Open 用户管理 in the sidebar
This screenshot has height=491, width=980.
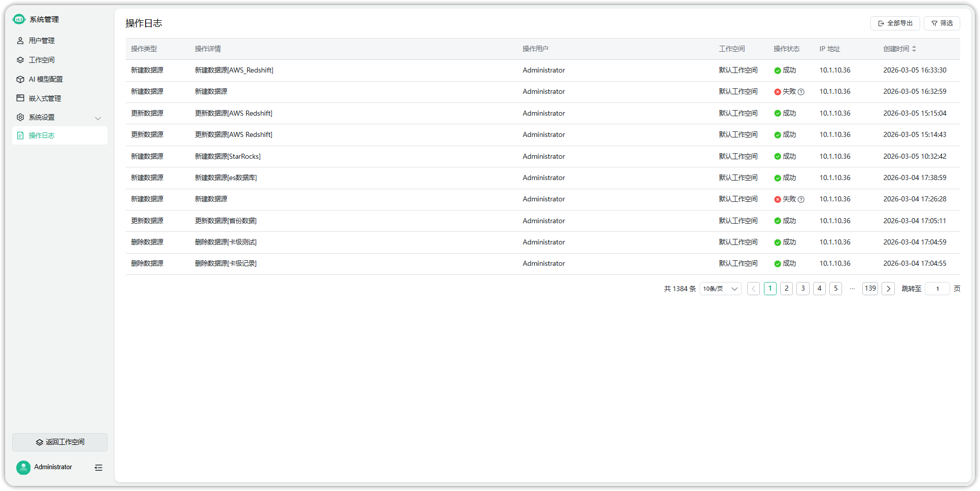coord(42,41)
